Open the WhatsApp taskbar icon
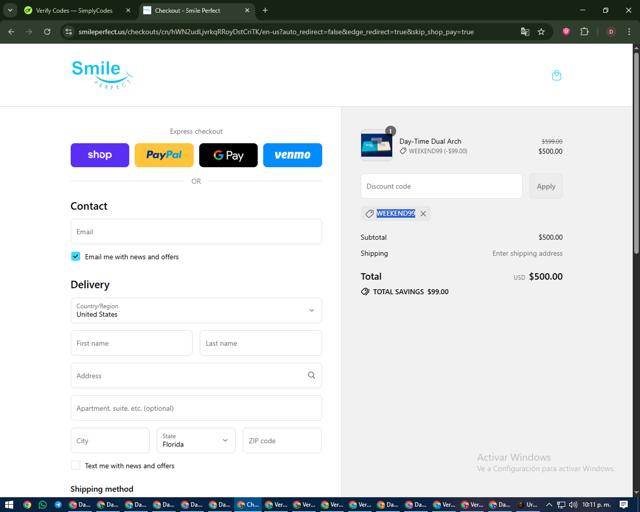Screen dimensions: 640x512 click(42, 505)
